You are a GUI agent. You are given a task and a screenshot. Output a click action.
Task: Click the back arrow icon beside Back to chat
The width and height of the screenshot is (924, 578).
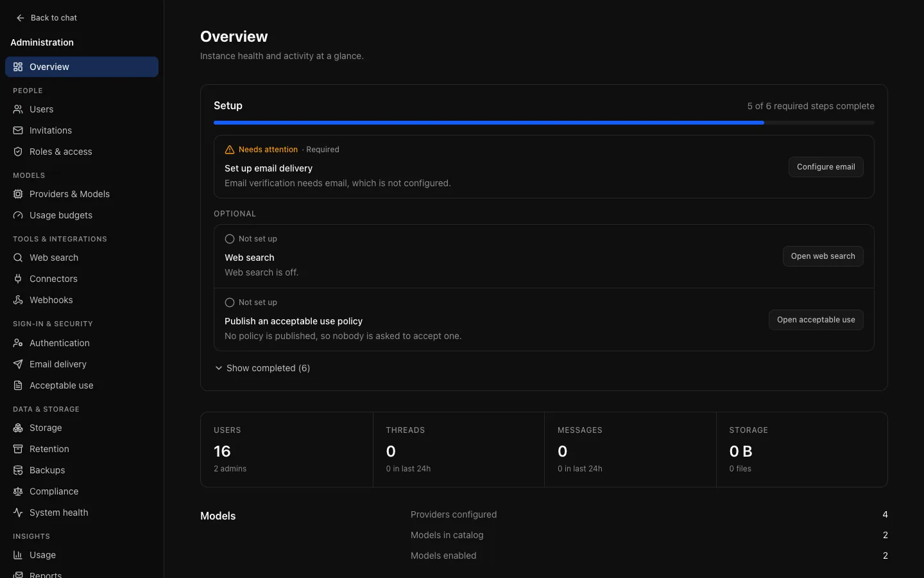pos(21,18)
